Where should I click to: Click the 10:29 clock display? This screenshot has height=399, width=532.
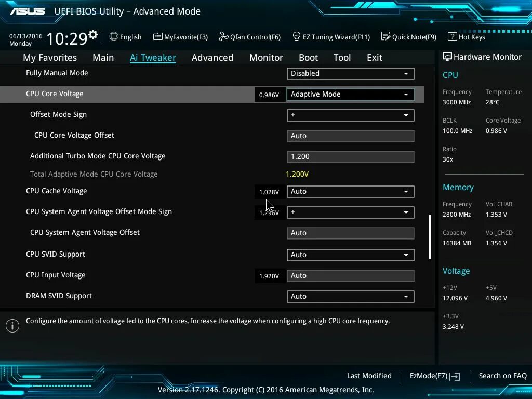[x=67, y=38]
